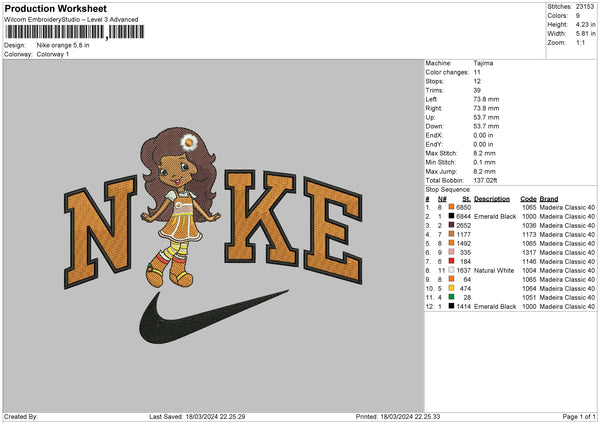600x424 pixels.
Task: Click 'Wilcom EmbroideryStudio – Level 3 Advanced' text
Action: point(71,20)
